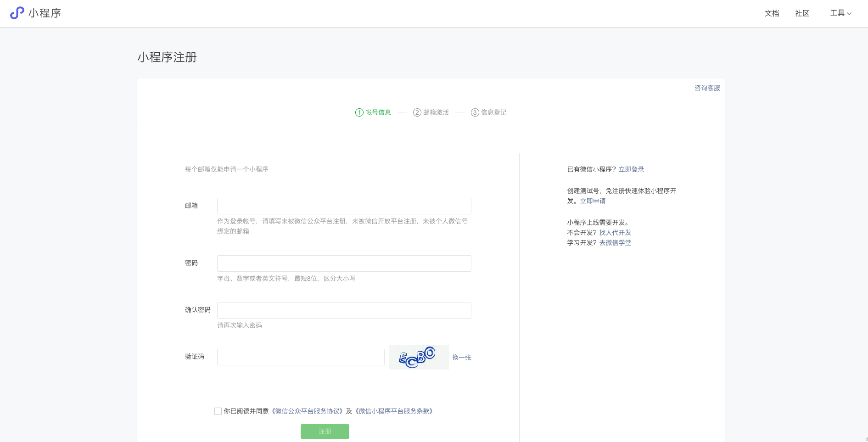Image resolution: width=868 pixels, height=442 pixels.
Task: Open 《微信公众平台服务协议》 link
Action: point(307,411)
